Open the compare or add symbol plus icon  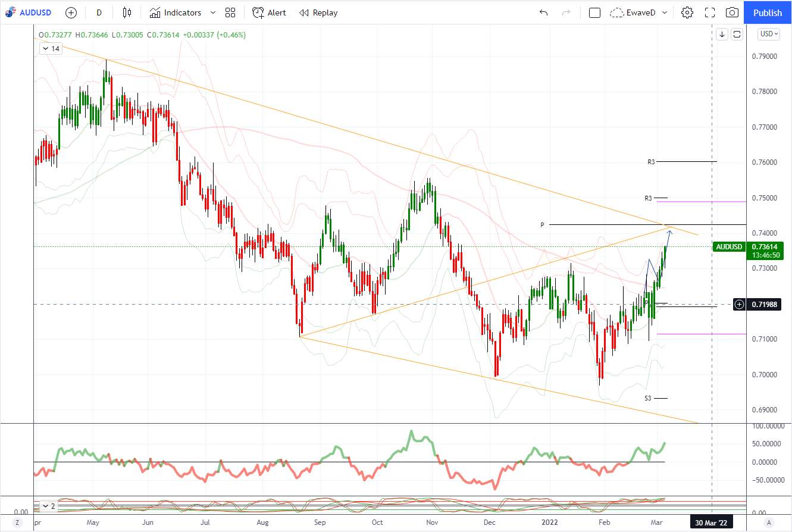(x=71, y=12)
